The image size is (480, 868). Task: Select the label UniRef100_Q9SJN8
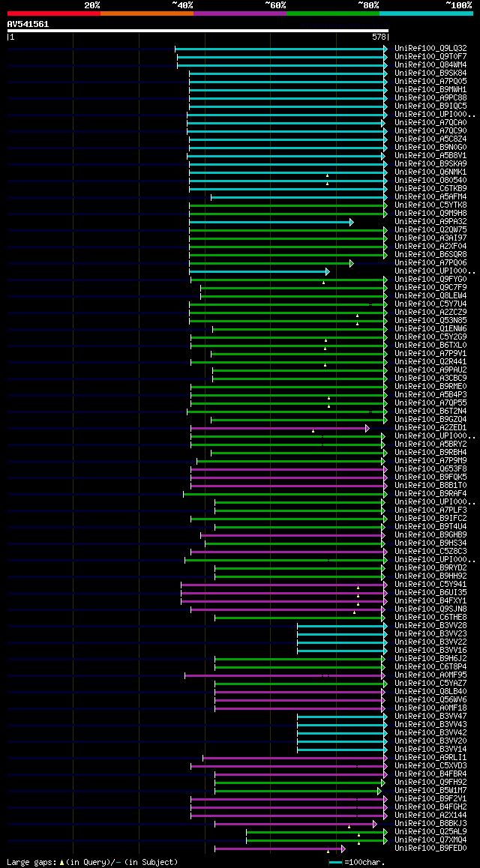(x=430, y=609)
